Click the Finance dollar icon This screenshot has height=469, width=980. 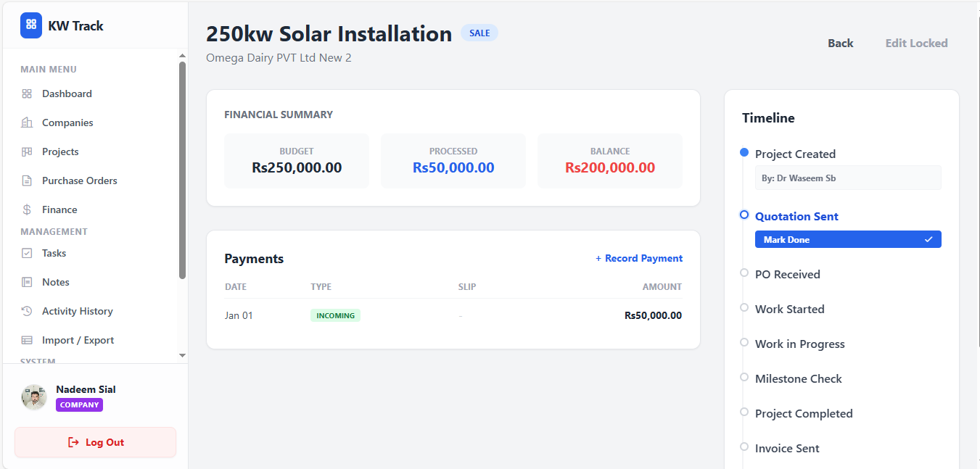27,209
